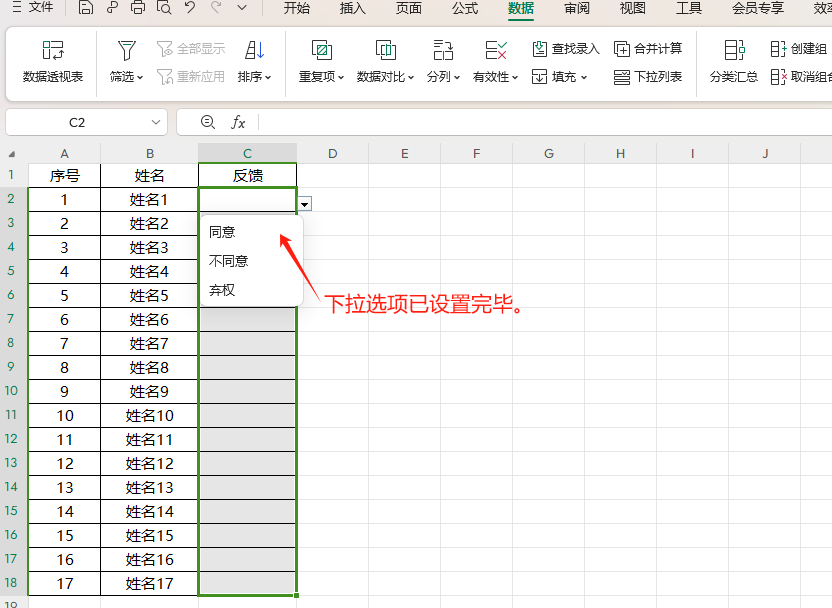Select row 1 header
The width and height of the screenshot is (832, 608).
[x=11, y=175]
